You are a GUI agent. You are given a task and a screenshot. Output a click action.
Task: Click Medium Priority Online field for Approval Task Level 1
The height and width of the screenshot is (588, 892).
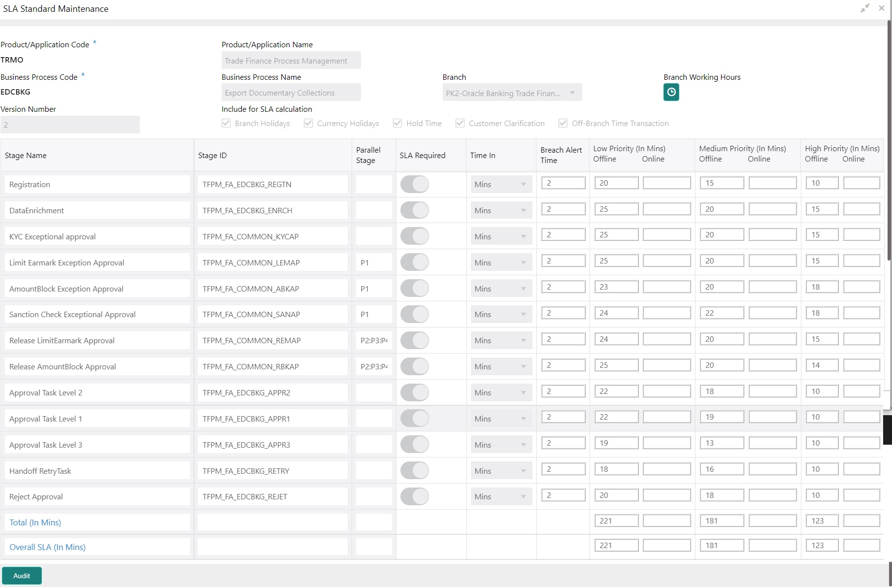(773, 417)
